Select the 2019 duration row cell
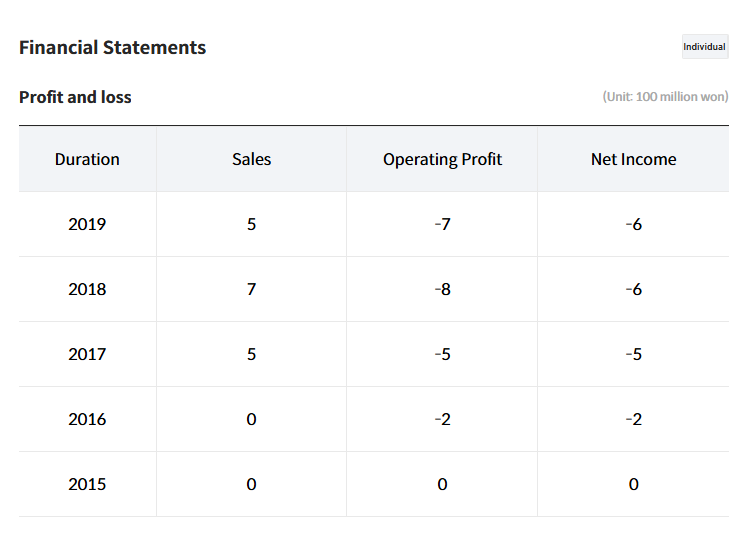The width and height of the screenshot is (747, 537). 87,224
